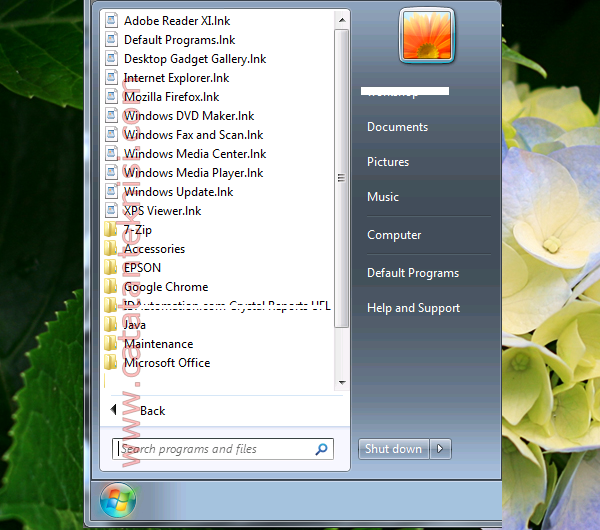Click the EPSON folder icon
This screenshot has height=530, width=600.
point(111,267)
